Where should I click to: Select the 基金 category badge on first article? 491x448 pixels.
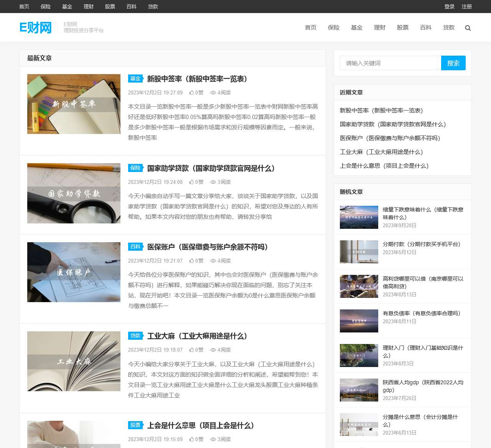point(135,78)
